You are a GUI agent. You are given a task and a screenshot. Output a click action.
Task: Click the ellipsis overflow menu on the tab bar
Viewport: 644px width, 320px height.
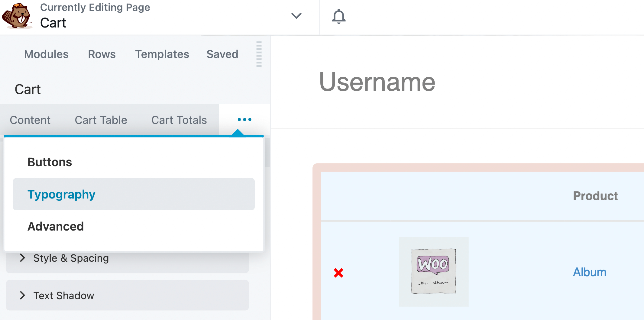(x=244, y=119)
